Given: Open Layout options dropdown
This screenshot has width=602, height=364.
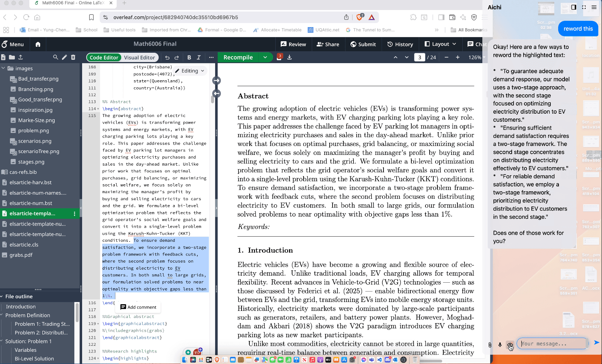Looking at the screenshot, I should [440, 44].
